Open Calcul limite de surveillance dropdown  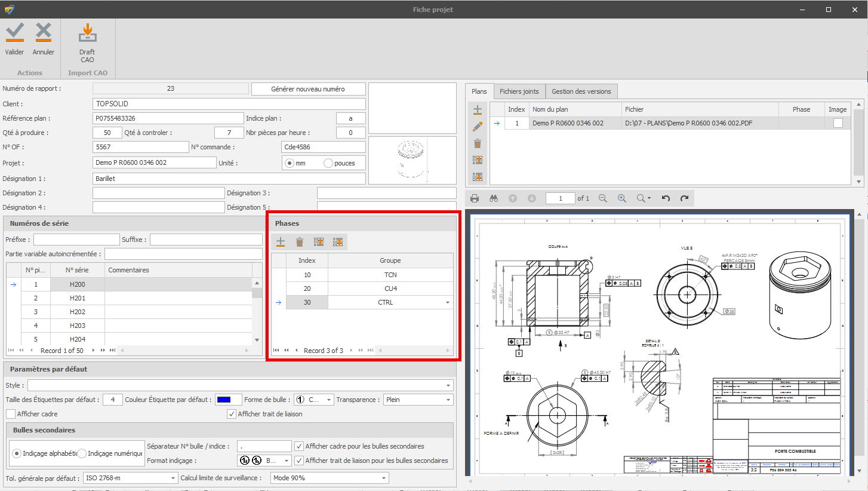[x=383, y=478]
